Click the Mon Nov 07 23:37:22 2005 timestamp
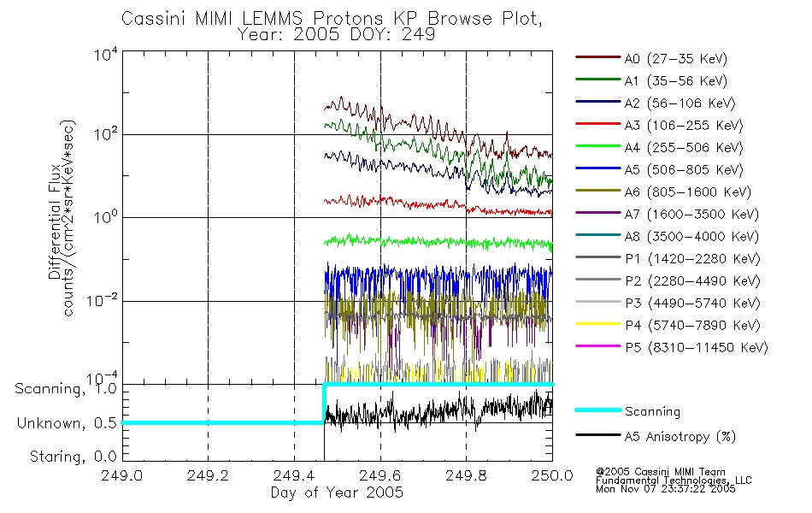This screenshot has width=812, height=513. click(x=666, y=489)
